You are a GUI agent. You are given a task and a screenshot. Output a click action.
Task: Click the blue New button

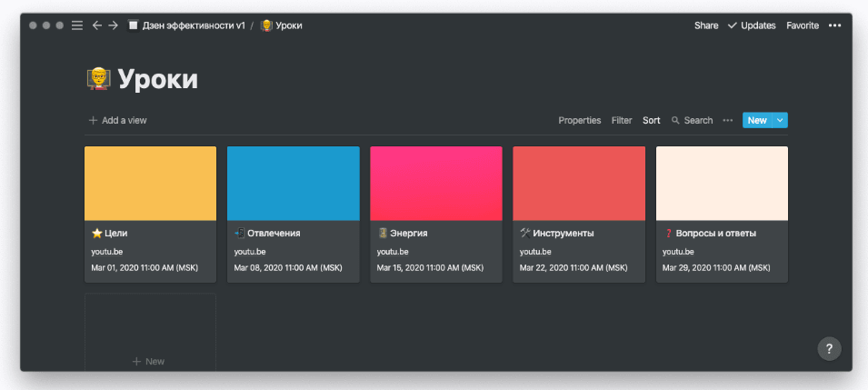pyautogui.click(x=757, y=120)
